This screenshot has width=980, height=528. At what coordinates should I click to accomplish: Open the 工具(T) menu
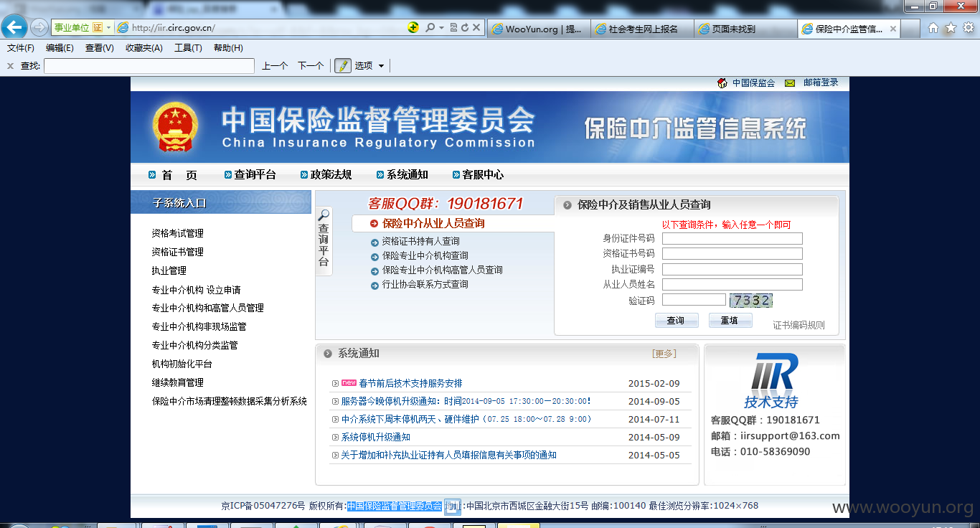point(188,48)
